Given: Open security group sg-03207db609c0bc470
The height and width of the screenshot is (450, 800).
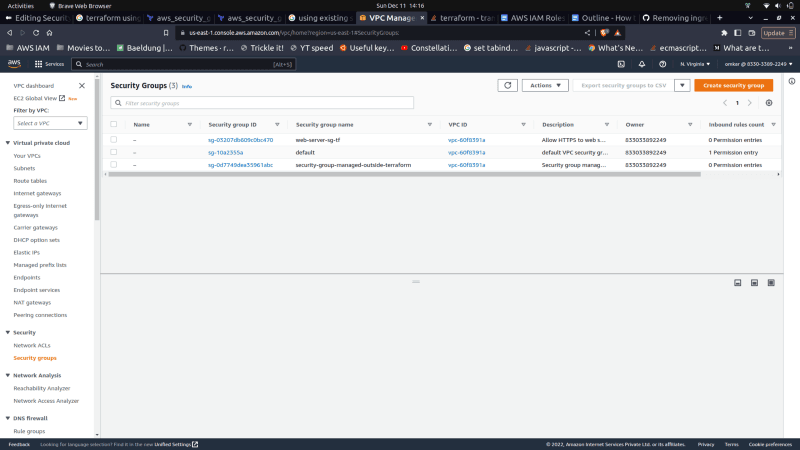Looking at the screenshot, I should 240,140.
